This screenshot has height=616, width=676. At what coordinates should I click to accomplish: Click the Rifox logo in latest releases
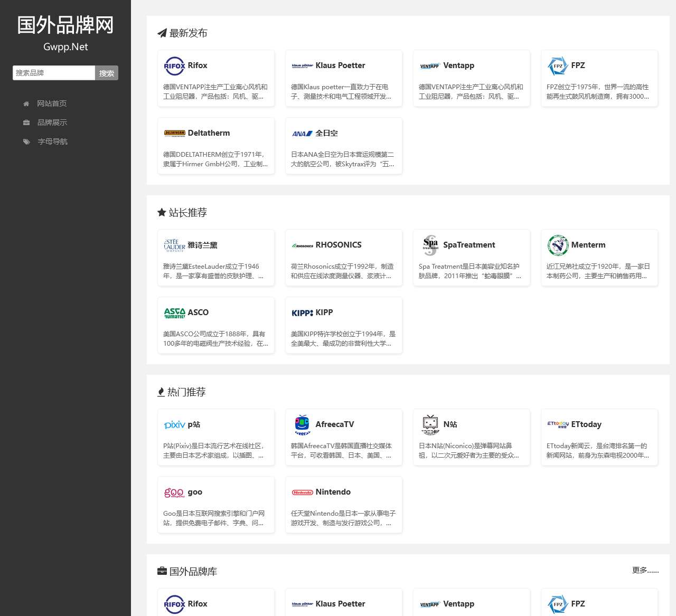pos(174,66)
